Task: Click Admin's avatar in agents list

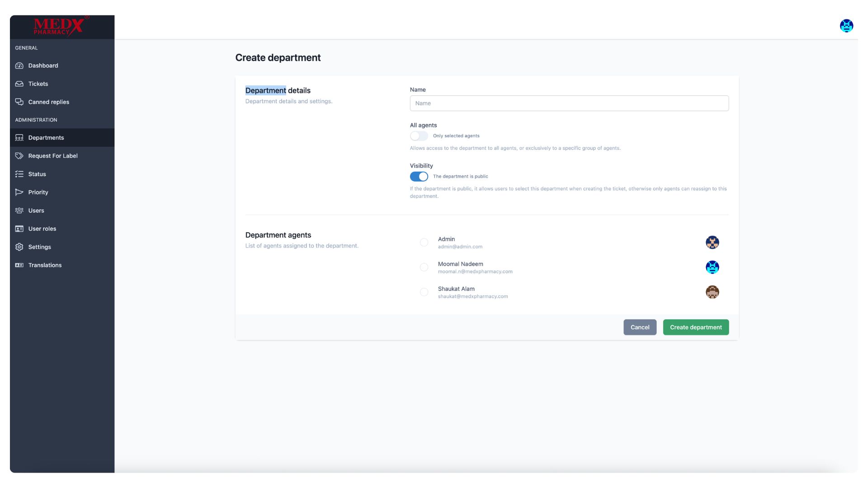Action: pyautogui.click(x=712, y=242)
